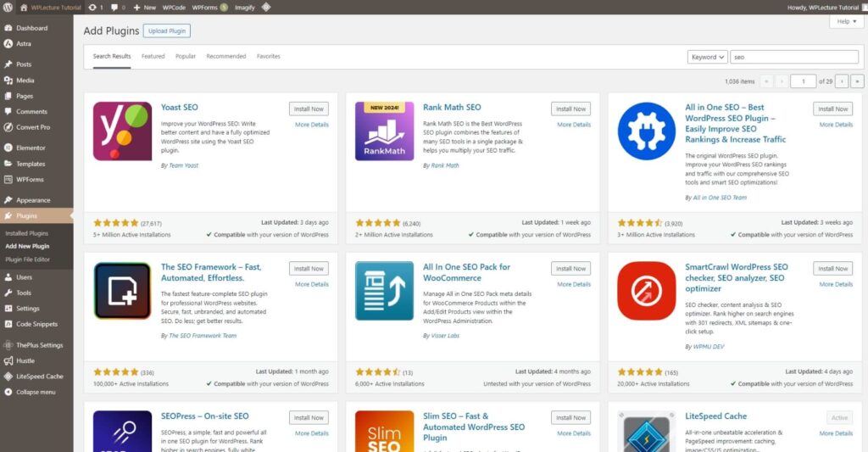Open the site home icon in admin bar
The image size is (868, 452).
click(x=24, y=7)
